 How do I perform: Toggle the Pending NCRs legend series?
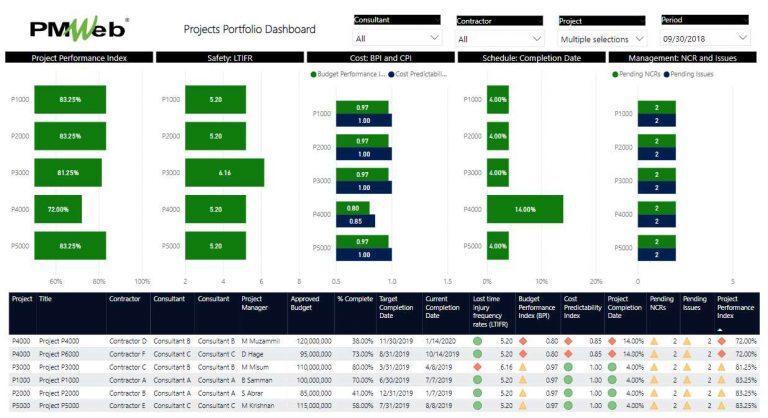[x=640, y=74]
